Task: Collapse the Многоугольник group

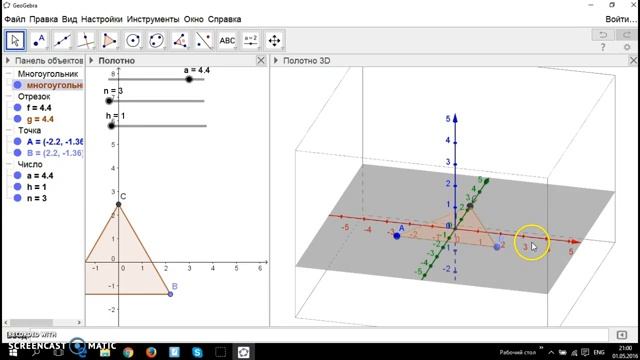Action: point(9,74)
